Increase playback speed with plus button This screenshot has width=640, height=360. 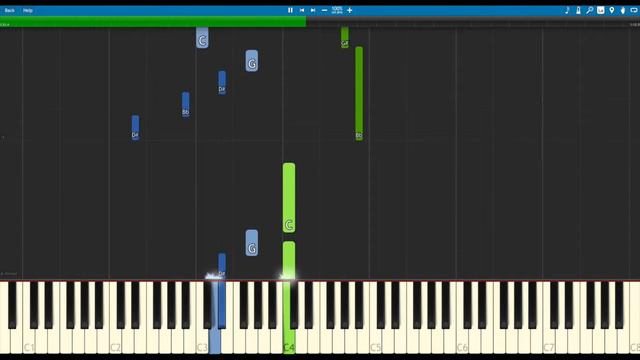(350, 10)
